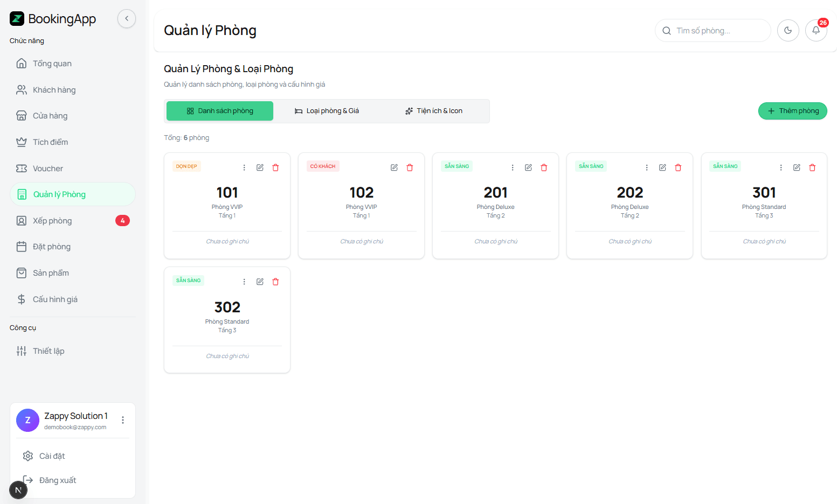Click the trash icon on room 302
837x504 pixels.
(275, 282)
